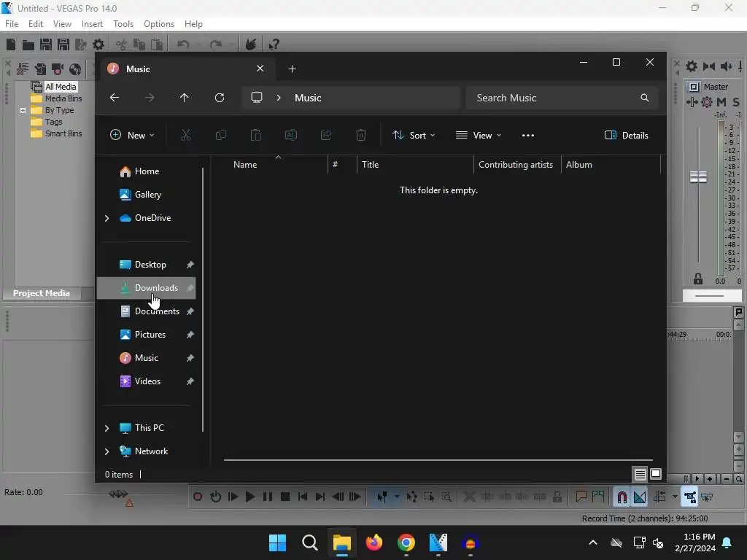The image size is (747, 560).
Task: Toggle Master fader channel lock icon
Action: [x=698, y=279]
